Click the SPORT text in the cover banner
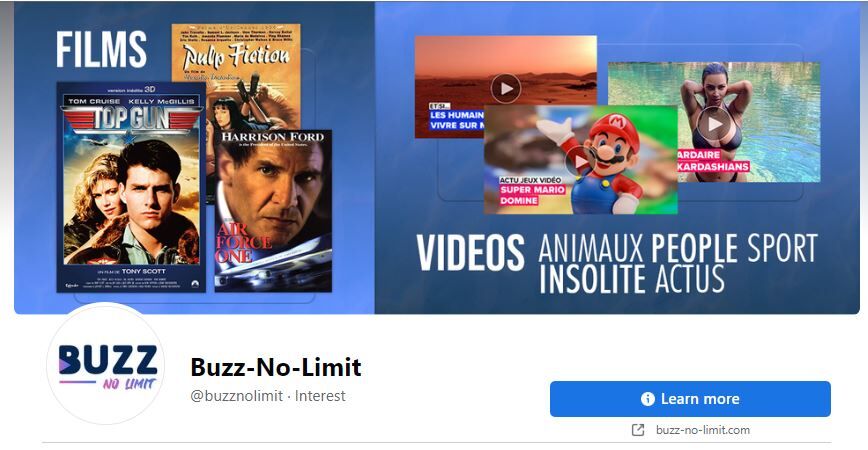868x450 pixels. 782,248
